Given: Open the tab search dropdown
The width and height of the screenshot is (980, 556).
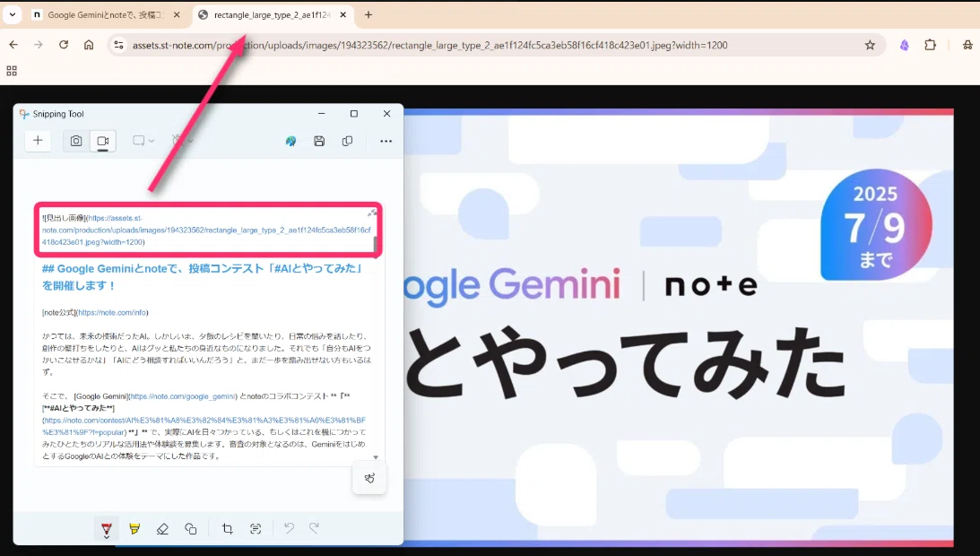Looking at the screenshot, I should [13, 15].
